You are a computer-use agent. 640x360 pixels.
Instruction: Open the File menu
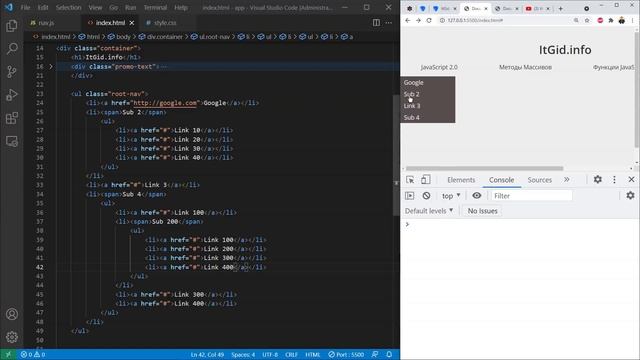25,7
